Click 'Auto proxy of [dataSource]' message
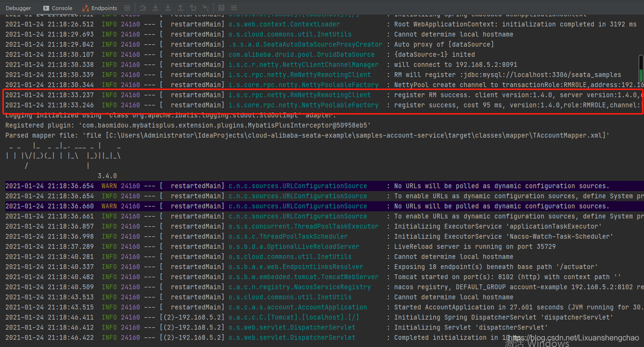Screen dimensions: 644x347 click(x=444, y=44)
